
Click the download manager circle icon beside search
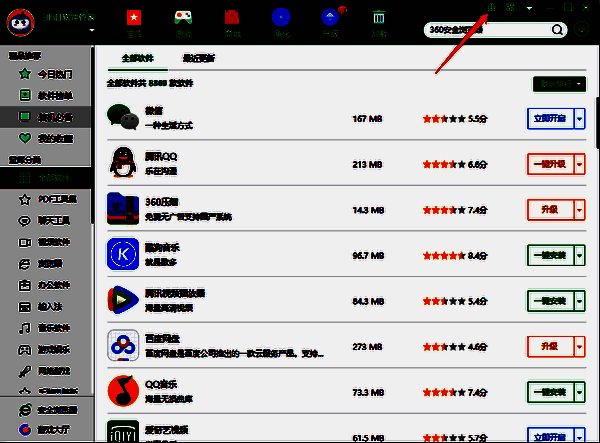(582, 29)
